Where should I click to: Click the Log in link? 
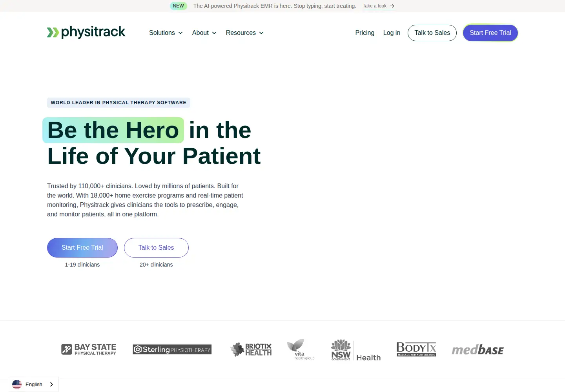(392, 33)
